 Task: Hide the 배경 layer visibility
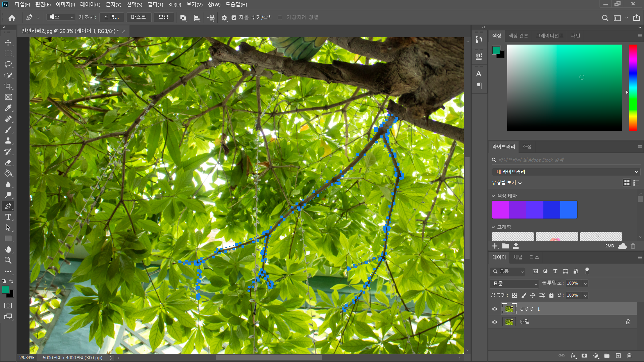tap(494, 322)
